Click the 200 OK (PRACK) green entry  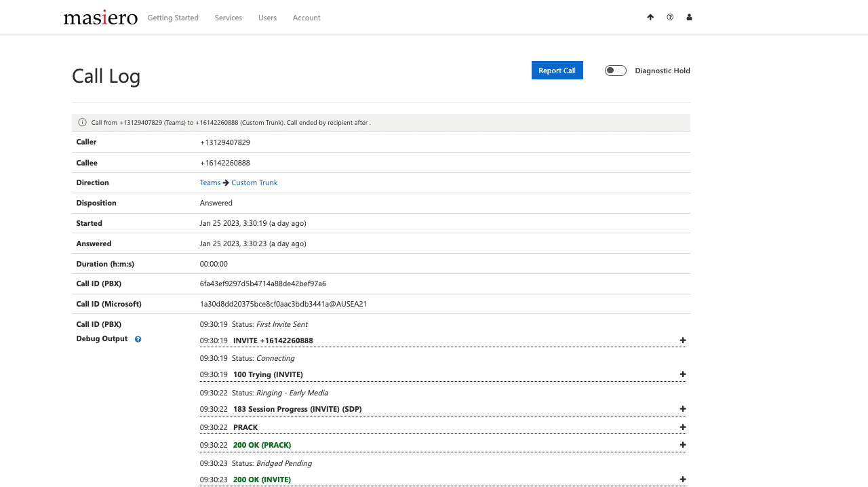coord(262,445)
